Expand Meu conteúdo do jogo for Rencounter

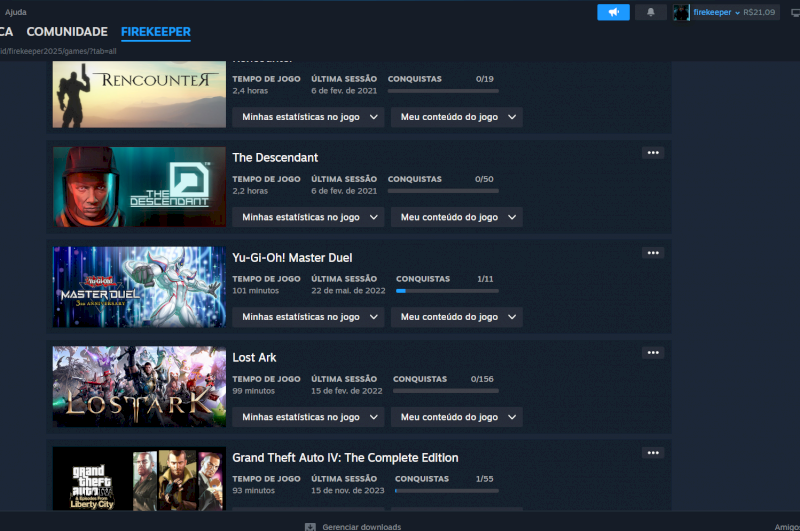(x=456, y=117)
